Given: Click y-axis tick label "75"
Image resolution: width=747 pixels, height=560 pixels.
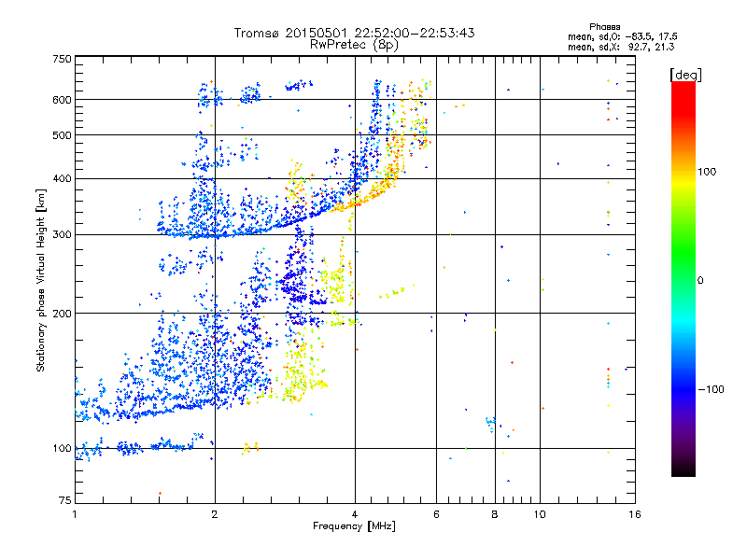Looking at the screenshot, I should [x=65, y=500].
